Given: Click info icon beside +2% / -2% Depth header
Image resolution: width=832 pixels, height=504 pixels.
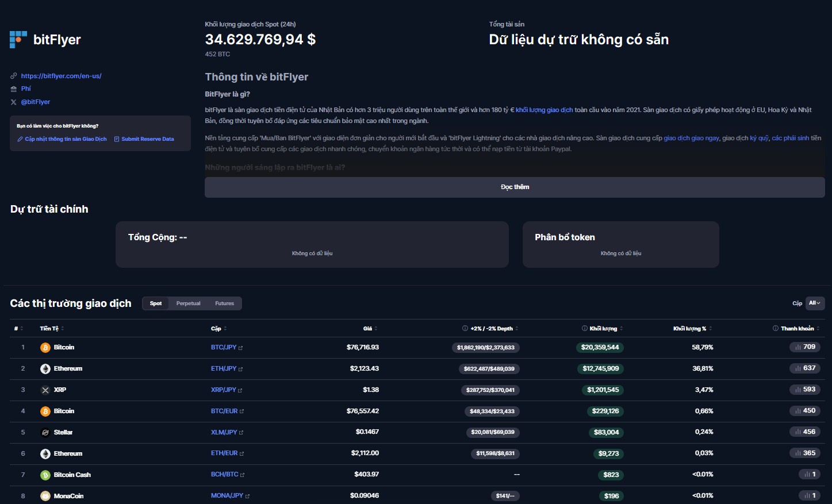Looking at the screenshot, I should pos(465,329).
